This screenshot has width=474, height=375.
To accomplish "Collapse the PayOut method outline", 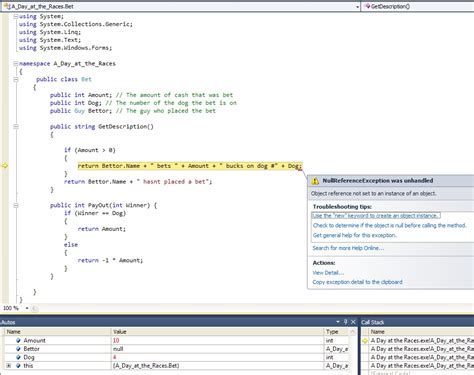I will pyautogui.click(x=15, y=205).
